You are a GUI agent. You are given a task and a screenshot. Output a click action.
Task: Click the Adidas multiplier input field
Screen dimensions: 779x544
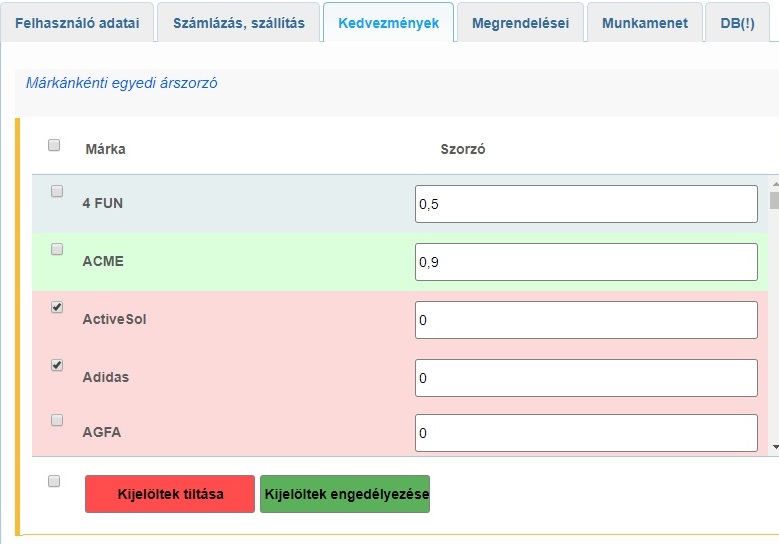coord(586,378)
